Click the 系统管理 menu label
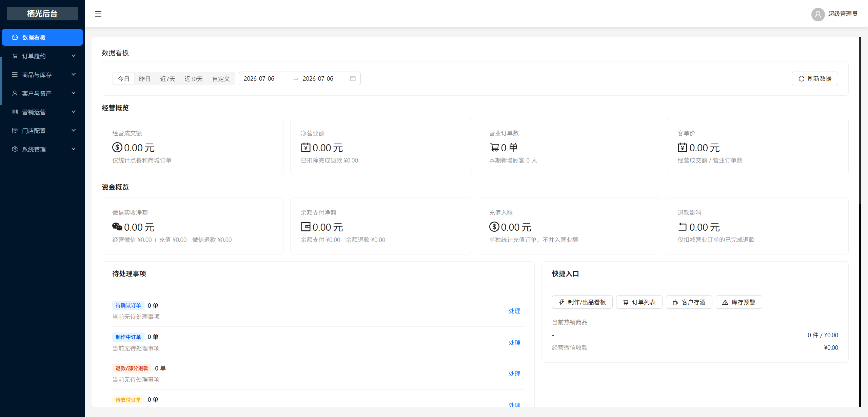 tap(34, 150)
